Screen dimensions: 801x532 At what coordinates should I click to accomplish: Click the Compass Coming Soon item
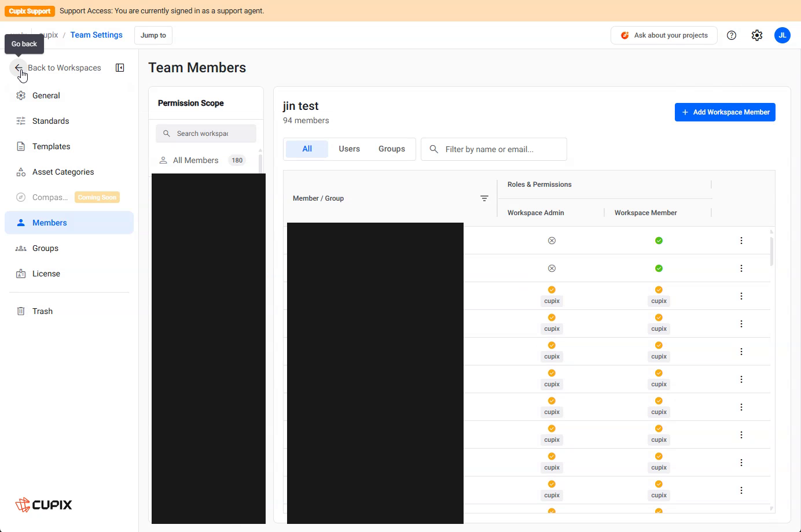coord(69,197)
